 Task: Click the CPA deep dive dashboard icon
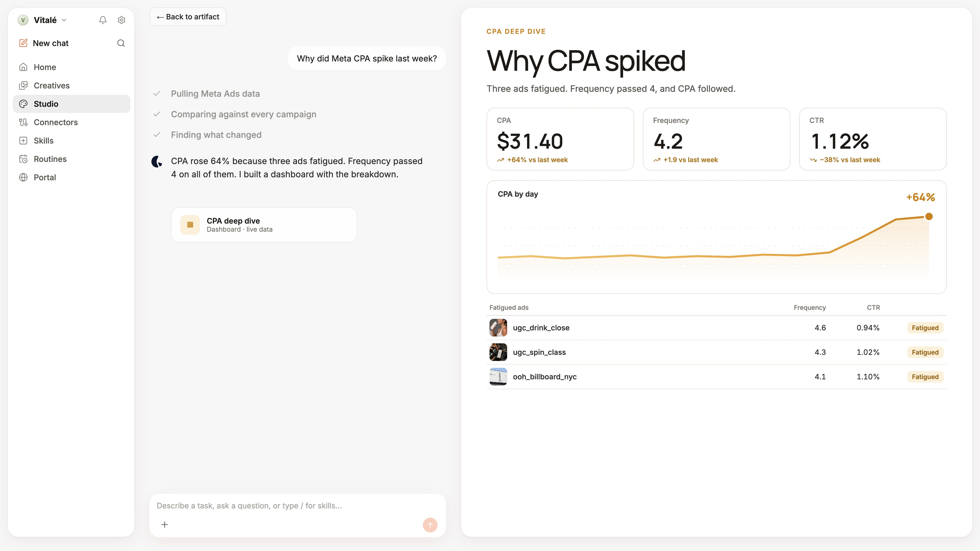pos(190,225)
